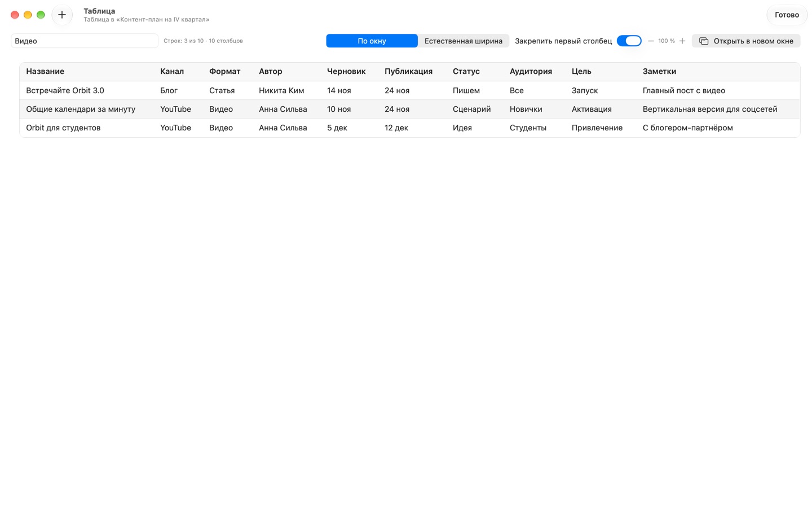Click the Название column header
Viewport: 812px width, 508px height.
[45, 71]
